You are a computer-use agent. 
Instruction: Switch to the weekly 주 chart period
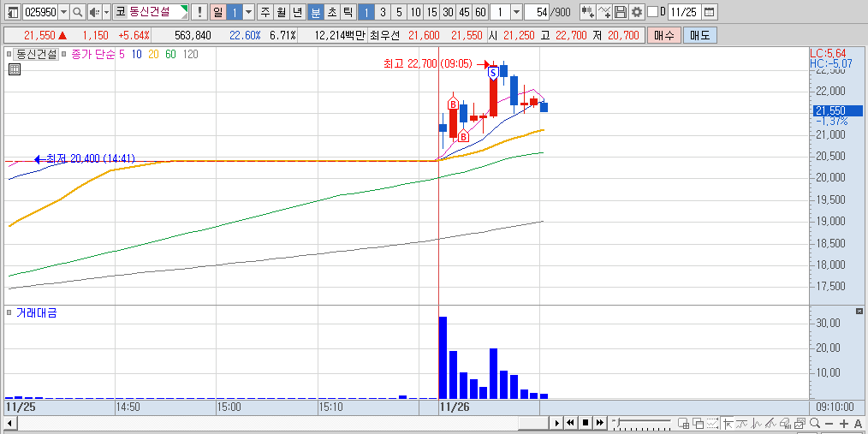pyautogui.click(x=265, y=12)
